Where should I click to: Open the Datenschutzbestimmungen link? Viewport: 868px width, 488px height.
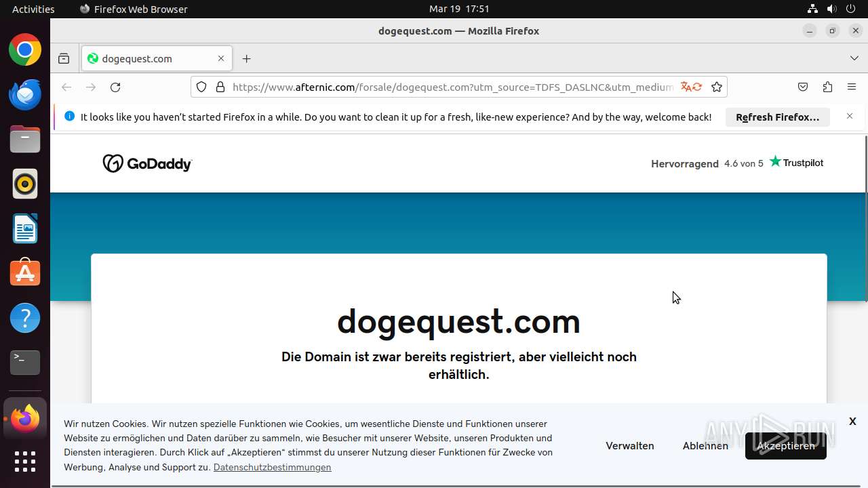tap(272, 467)
